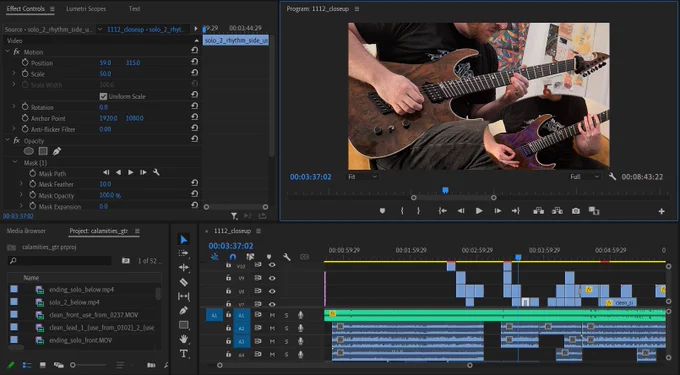Open source clip dropdown arrow in Effect Controls

(x=100, y=29)
